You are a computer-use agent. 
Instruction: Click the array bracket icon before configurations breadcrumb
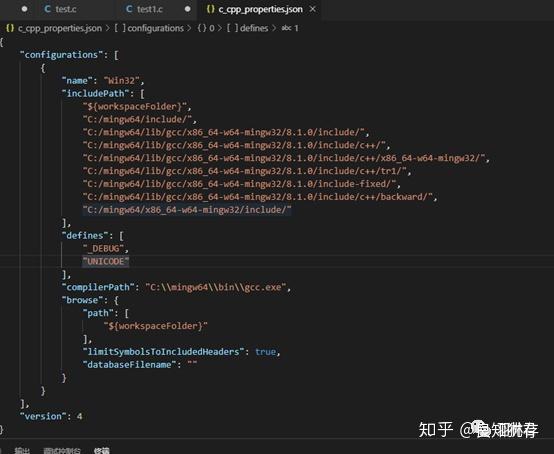120,28
